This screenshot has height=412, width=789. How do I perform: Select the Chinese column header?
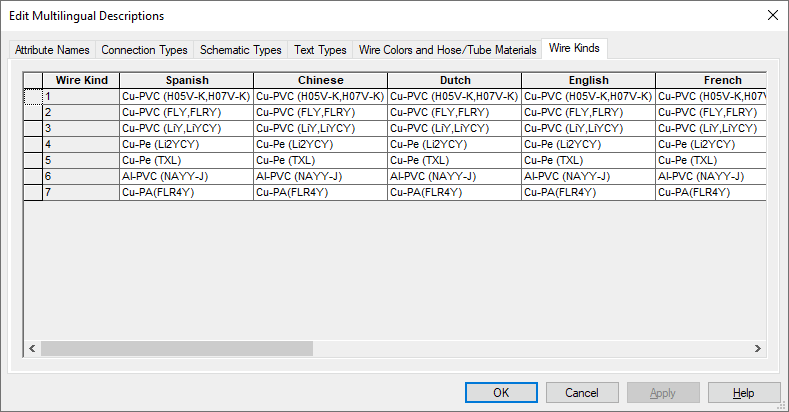(x=321, y=80)
